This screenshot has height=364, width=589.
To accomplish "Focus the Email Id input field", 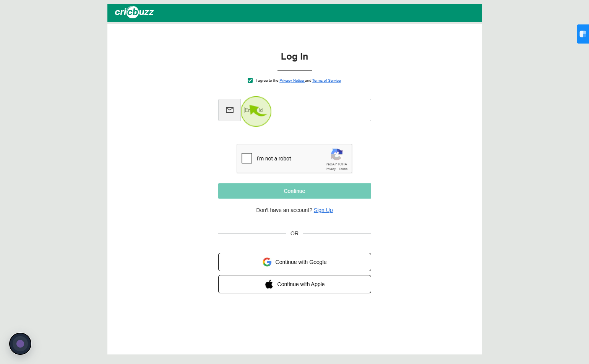I will (306, 110).
